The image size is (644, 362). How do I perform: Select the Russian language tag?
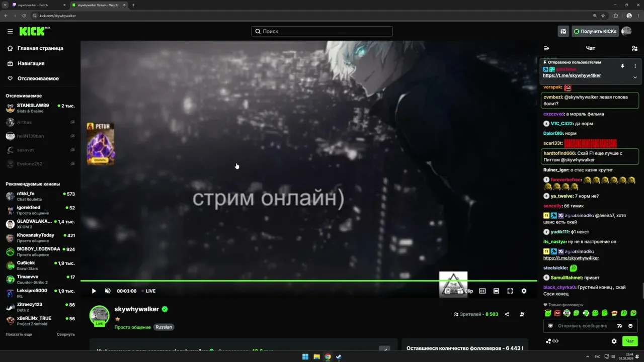[x=164, y=327]
